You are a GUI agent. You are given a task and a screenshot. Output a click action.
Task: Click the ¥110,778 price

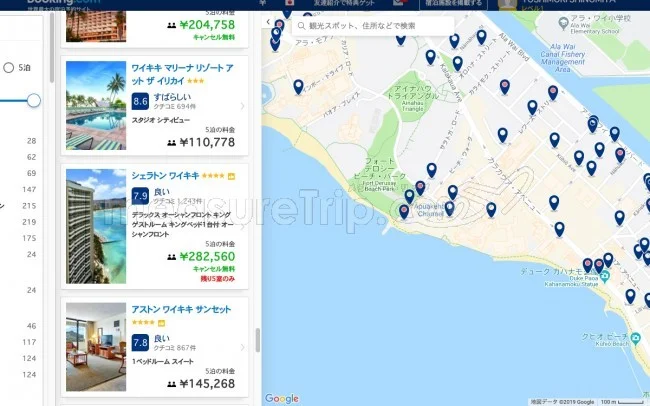tap(207, 142)
